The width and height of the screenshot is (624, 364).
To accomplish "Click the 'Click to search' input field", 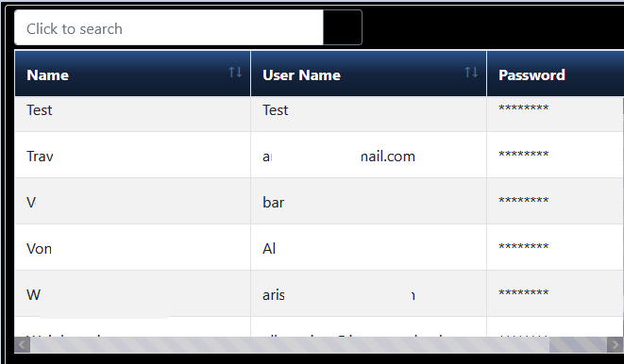I will point(169,27).
